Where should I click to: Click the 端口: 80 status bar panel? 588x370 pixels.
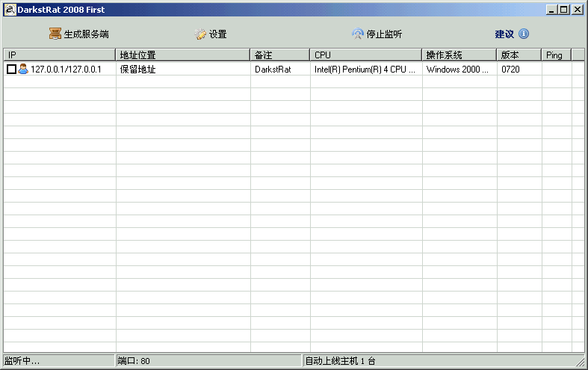[x=208, y=361]
